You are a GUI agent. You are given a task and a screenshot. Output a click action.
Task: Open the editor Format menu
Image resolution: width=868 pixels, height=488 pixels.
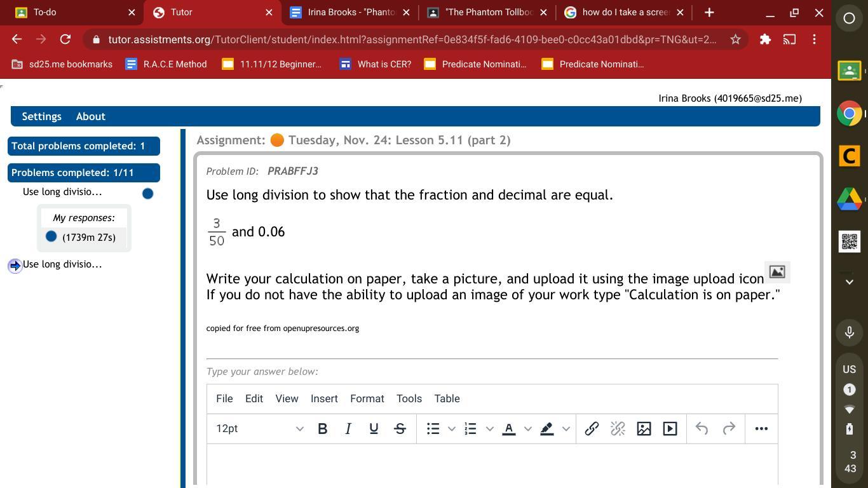click(x=367, y=399)
